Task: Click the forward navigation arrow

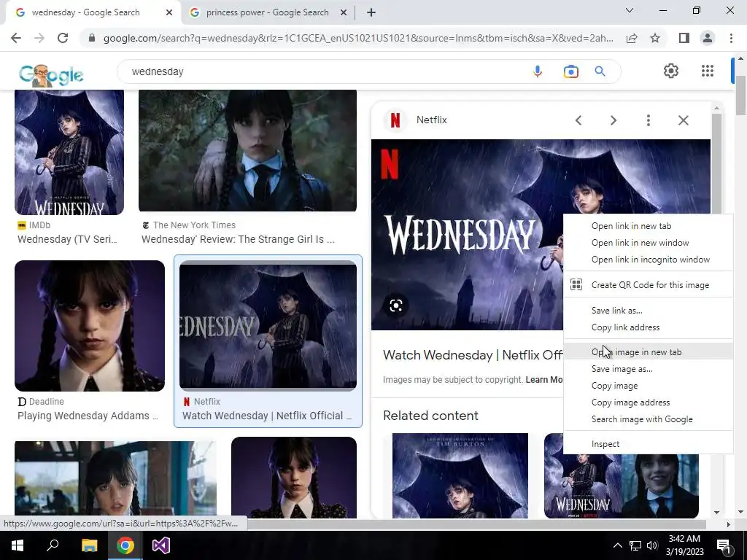Action: pos(39,38)
